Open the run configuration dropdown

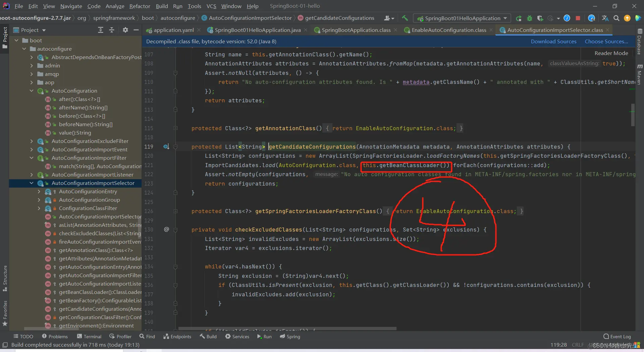point(462,18)
